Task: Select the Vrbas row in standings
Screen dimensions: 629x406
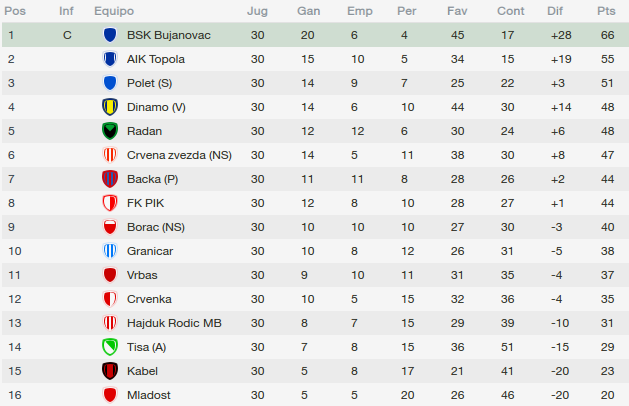Action: (x=315, y=275)
